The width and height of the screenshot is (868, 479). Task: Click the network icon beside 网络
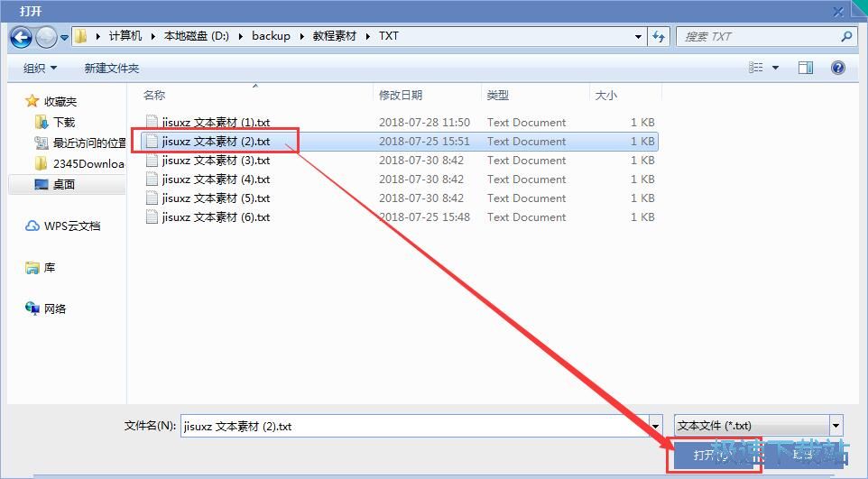32,309
